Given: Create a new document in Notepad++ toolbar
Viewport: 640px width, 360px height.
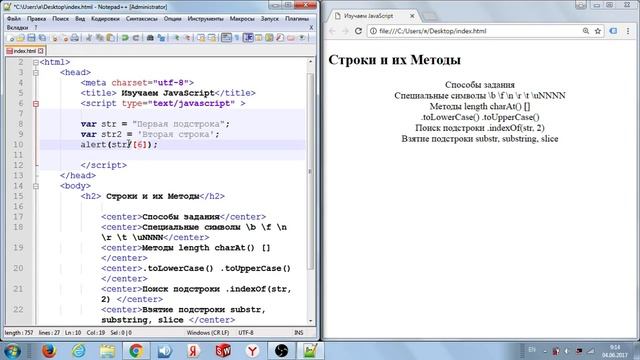Looking at the screenshot, I should coord(11,38).
